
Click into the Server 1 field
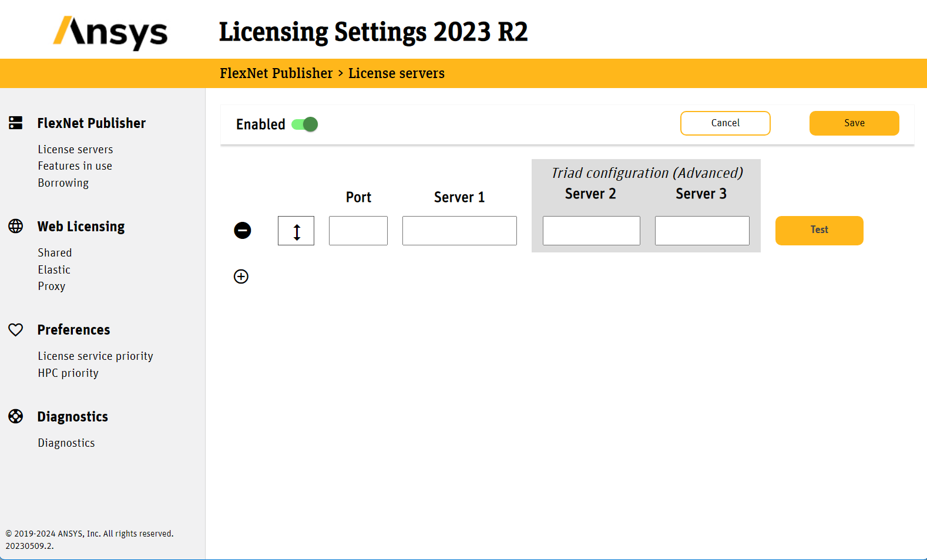[x=459, y=231]
